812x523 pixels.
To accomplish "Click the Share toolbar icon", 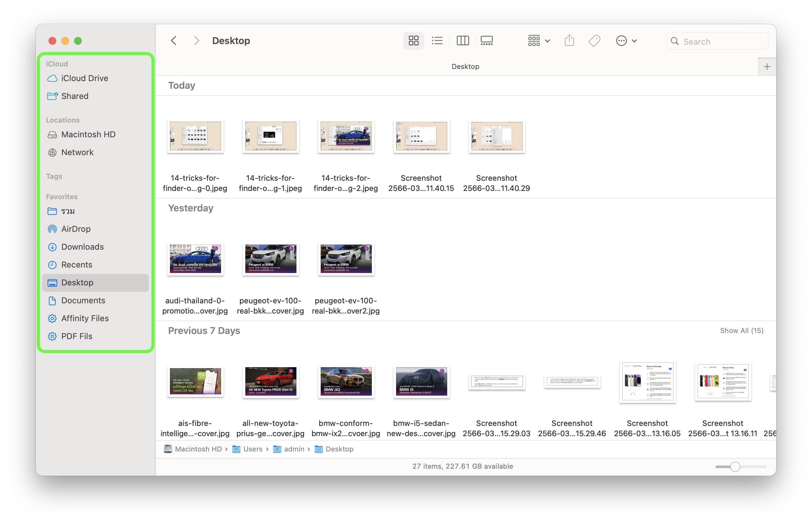I will [569, 41].
